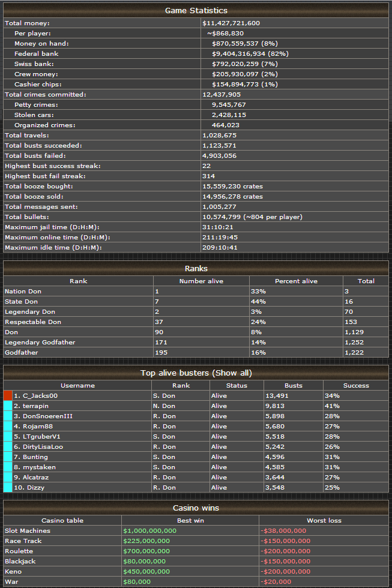
Task: Open user 1. C_Jacks00
Action: click(35, 395)
